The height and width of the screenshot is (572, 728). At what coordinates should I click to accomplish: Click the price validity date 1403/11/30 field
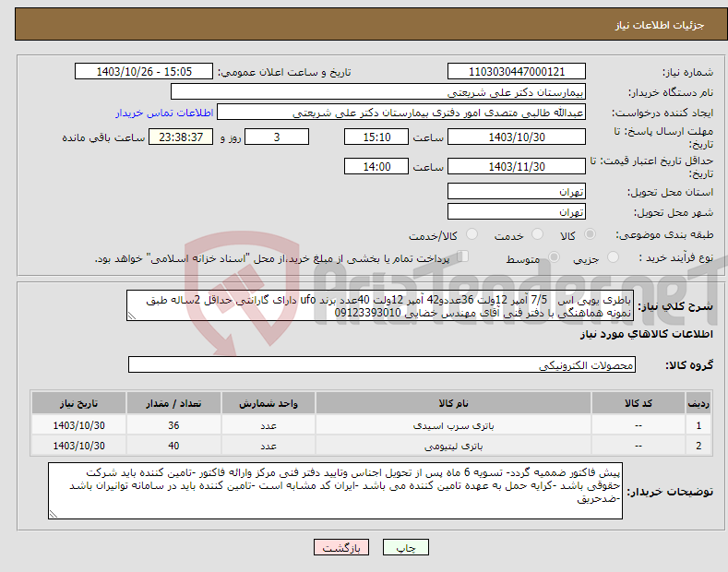point(517,166)
